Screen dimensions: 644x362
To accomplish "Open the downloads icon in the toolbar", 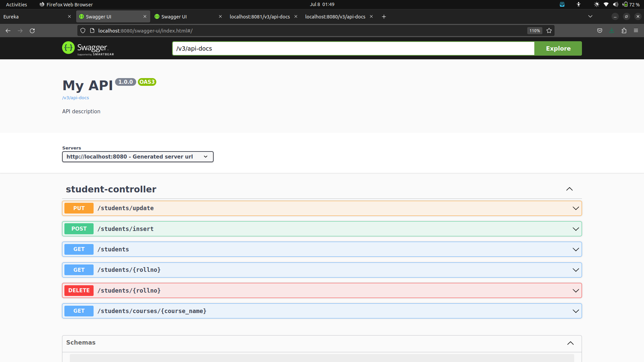I will [x=612, y=31].
